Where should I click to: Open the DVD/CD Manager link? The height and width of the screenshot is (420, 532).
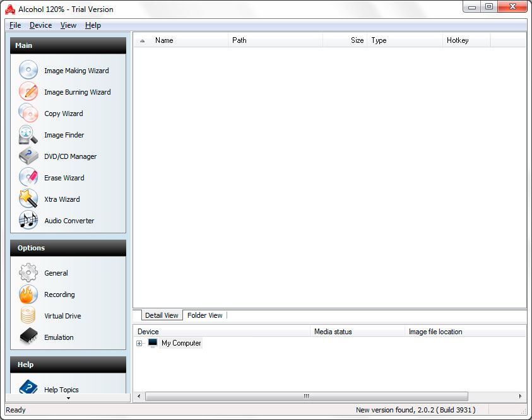[70, 156]
